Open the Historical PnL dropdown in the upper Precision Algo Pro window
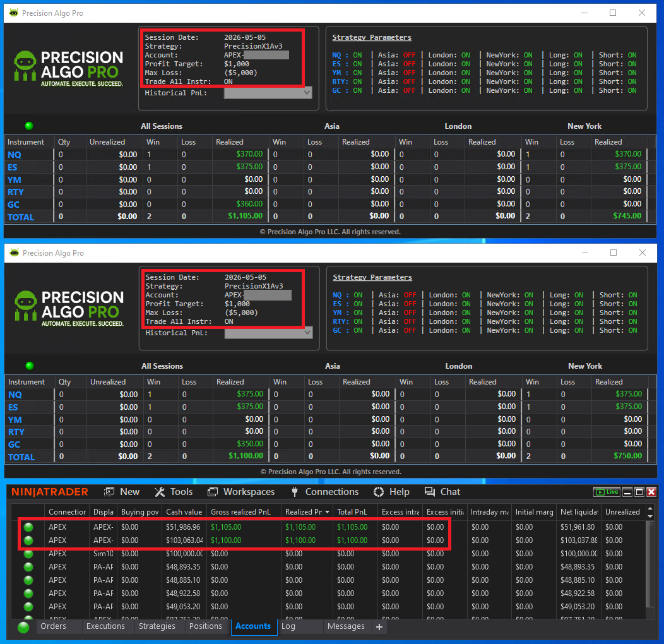The width and height of the screenshot is (664, 644). 268,93
